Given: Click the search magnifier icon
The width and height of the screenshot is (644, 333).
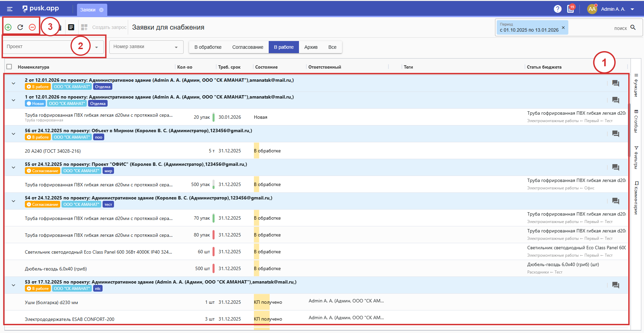Looking at the screenshot, I should click(633, 28).
